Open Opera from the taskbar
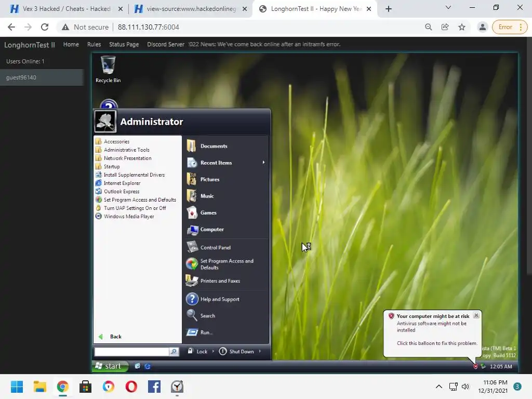Viewport: 532px width, 399px height. coord(131,387)
